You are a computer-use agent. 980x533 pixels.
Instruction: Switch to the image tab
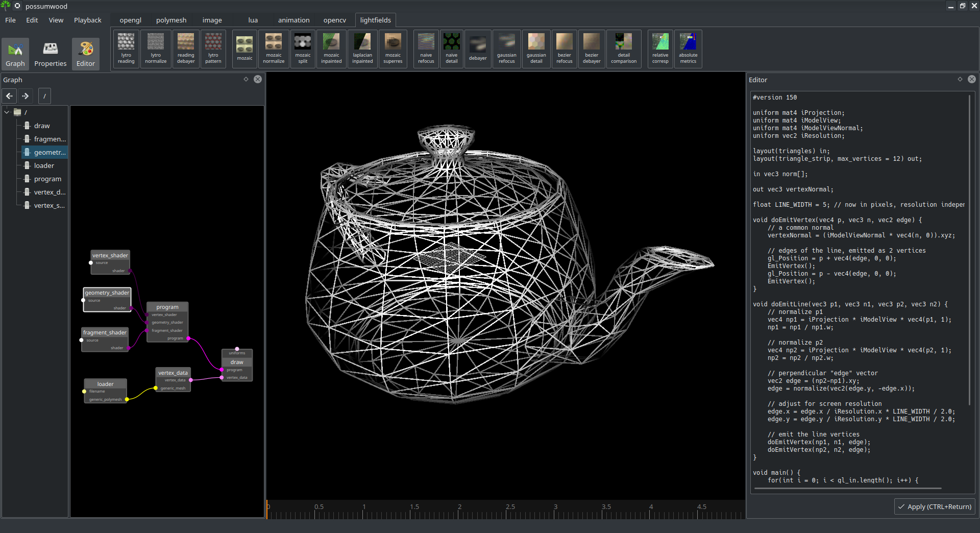pyautogui.click(x=212, y=20)
